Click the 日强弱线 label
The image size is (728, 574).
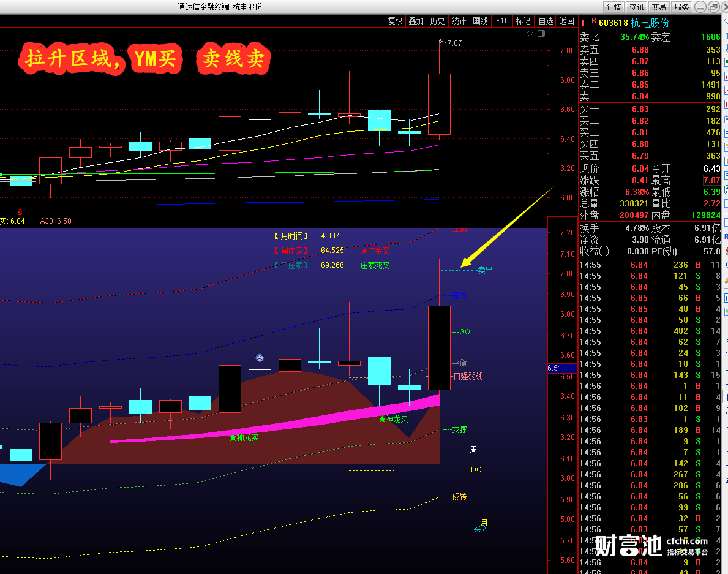click(x=468, y=376)
